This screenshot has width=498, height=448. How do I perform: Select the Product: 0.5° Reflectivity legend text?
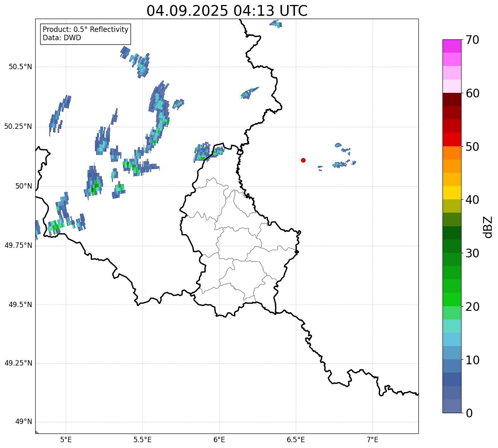tap(85, 30)
